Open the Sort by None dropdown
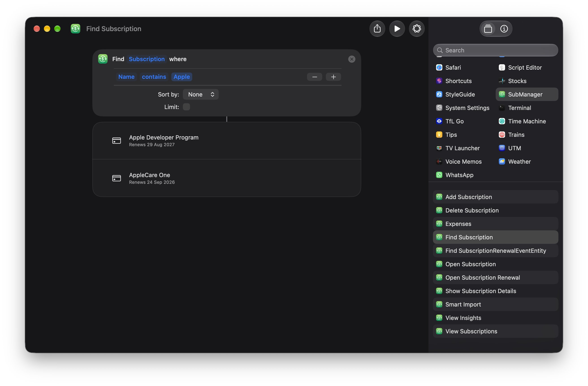588x386 pixels. tap(201, 94)
